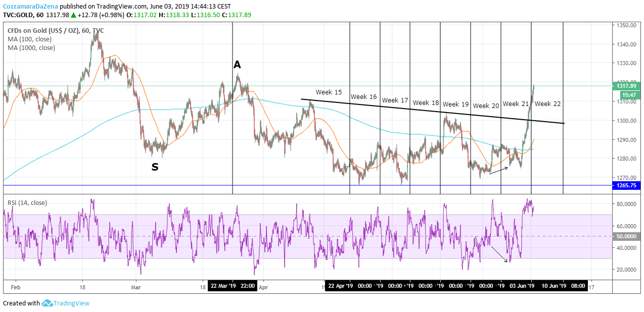Viewport: 644px width, 312px height.
Task: Select the MA (100, close) indicator label
Action: coord(29,39)
